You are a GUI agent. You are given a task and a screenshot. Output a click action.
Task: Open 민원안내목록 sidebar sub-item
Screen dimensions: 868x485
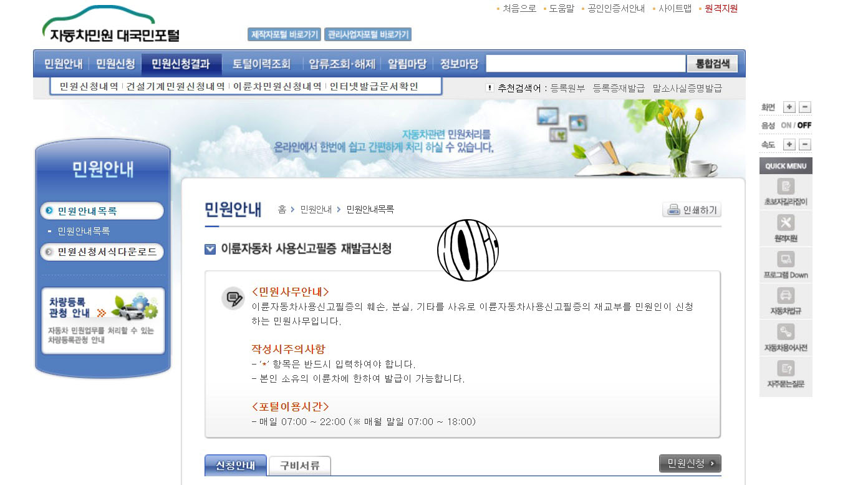84,231
